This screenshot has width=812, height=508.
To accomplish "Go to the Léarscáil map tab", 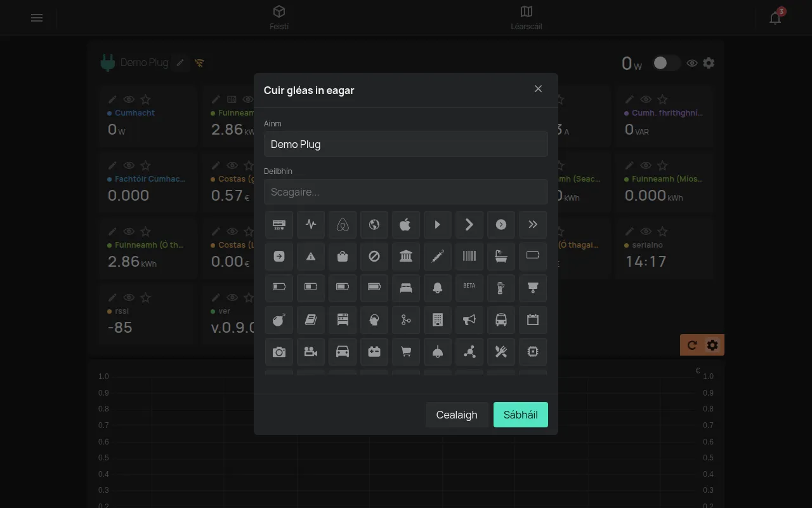I will (527, 18).
